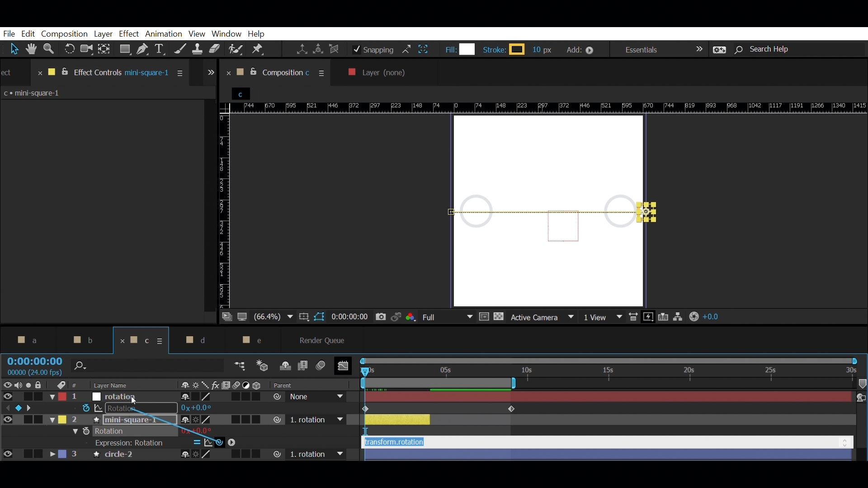This screenshot has height=488, width=868.
Task: Select the Hand tool
Action: pos(31,49)
